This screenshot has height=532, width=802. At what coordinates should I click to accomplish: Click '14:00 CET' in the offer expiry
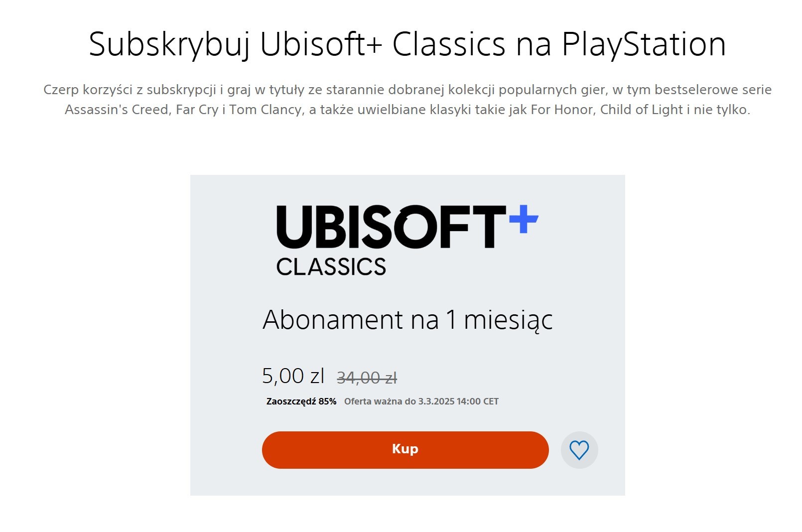click(477, 401)
